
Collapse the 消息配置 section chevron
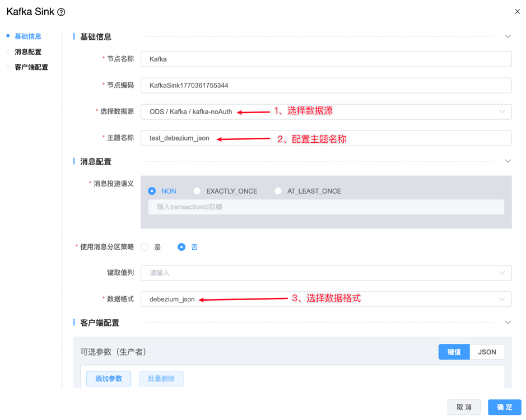(508, 161)
